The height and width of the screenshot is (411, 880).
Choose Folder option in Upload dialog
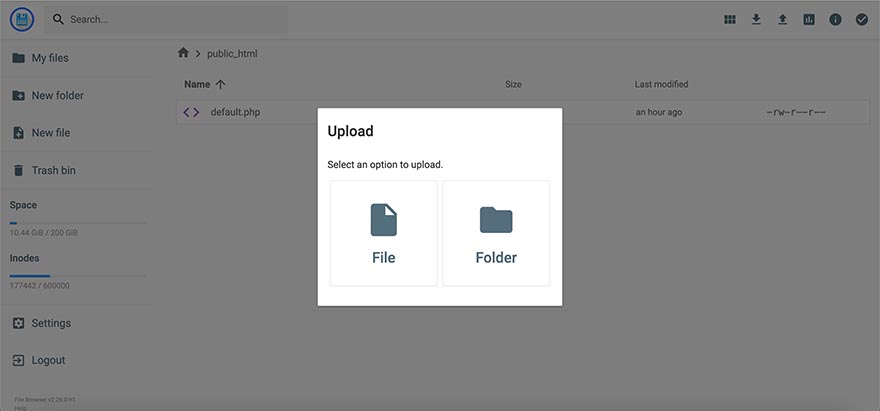[x=496, y=233]
